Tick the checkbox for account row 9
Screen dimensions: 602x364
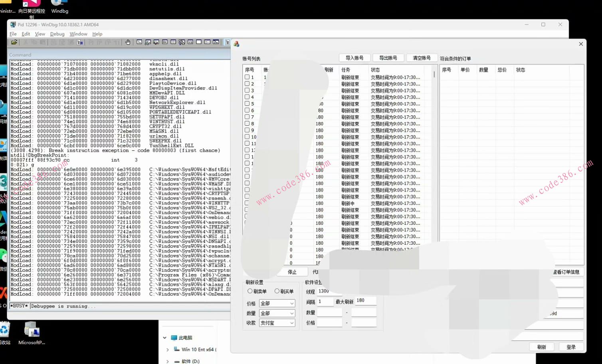(247, 130)
